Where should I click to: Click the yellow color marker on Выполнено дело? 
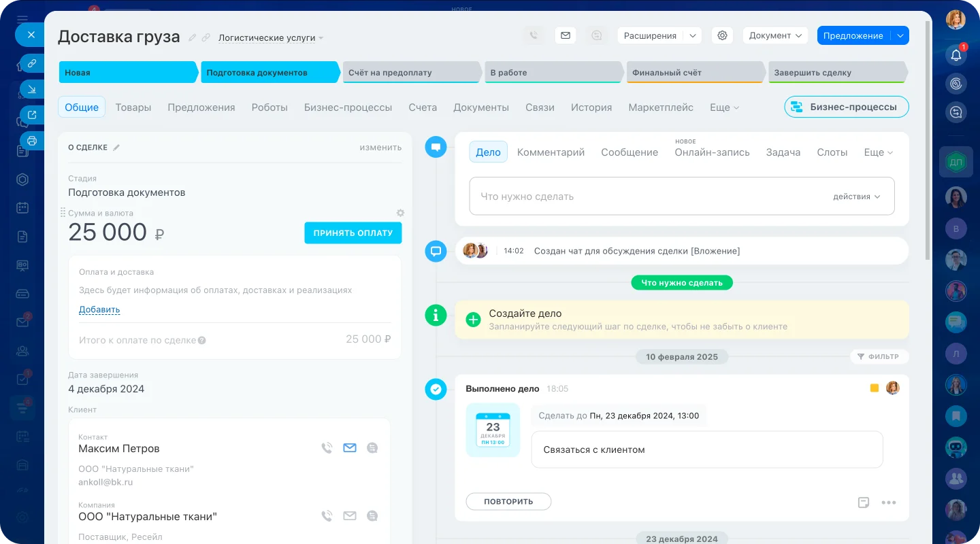pyautogui.click(x=874, y=388)
